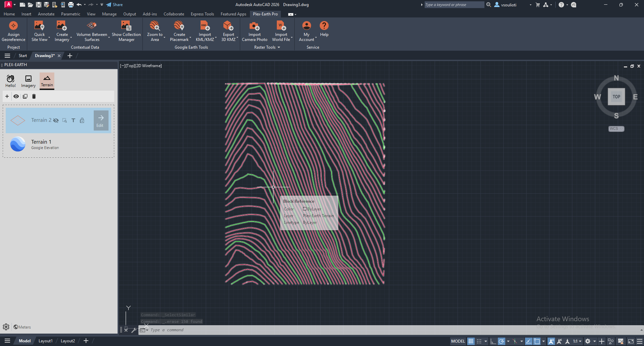
Task: Open the WCS coordinate system dropdown
Action: [x=616, y=129]
